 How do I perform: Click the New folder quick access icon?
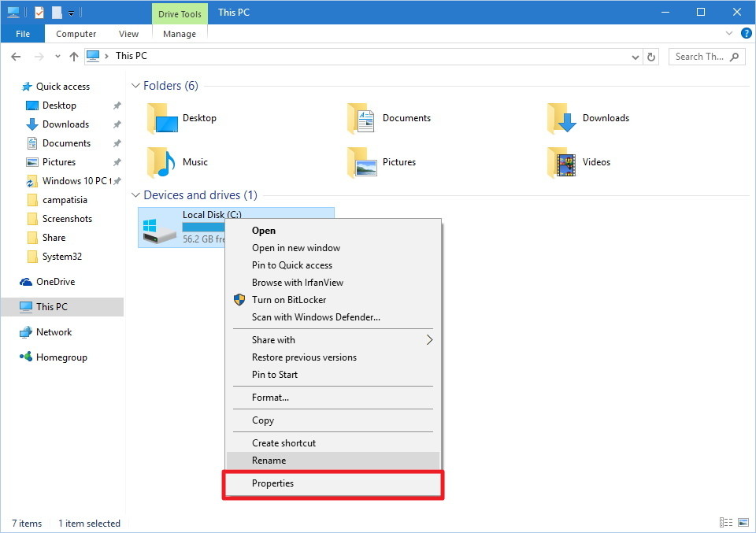57,13
